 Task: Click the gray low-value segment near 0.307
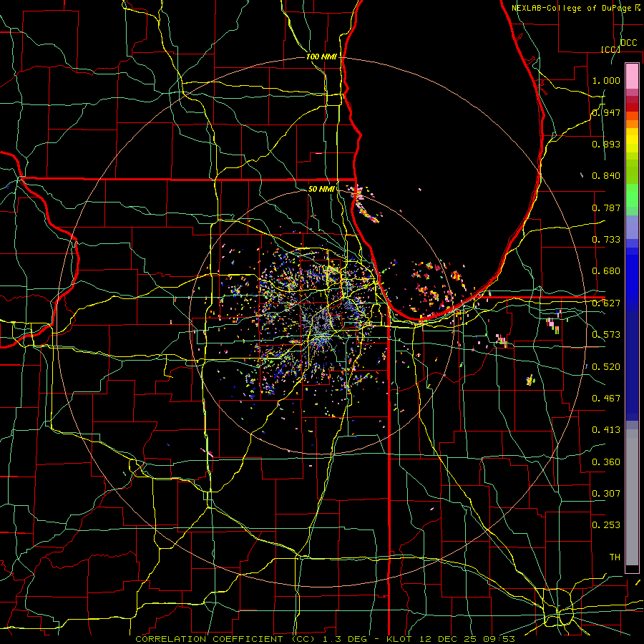[x=632, y=497]
